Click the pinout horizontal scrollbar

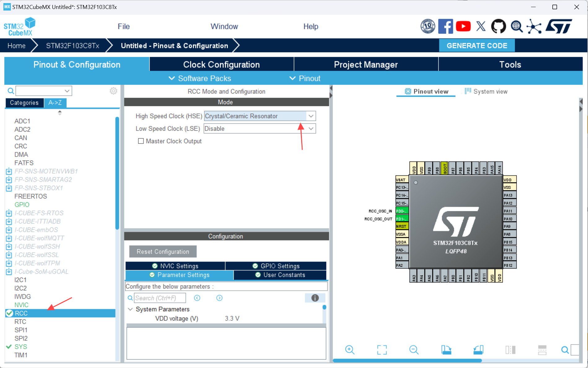click(x=407, y=361)
